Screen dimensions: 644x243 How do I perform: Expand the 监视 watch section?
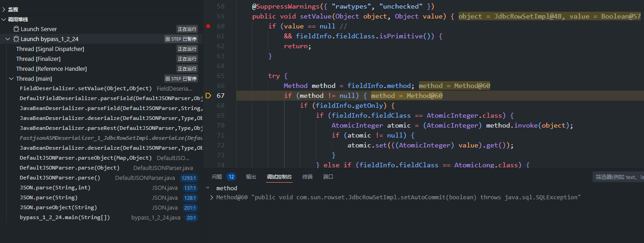point(4,9)
